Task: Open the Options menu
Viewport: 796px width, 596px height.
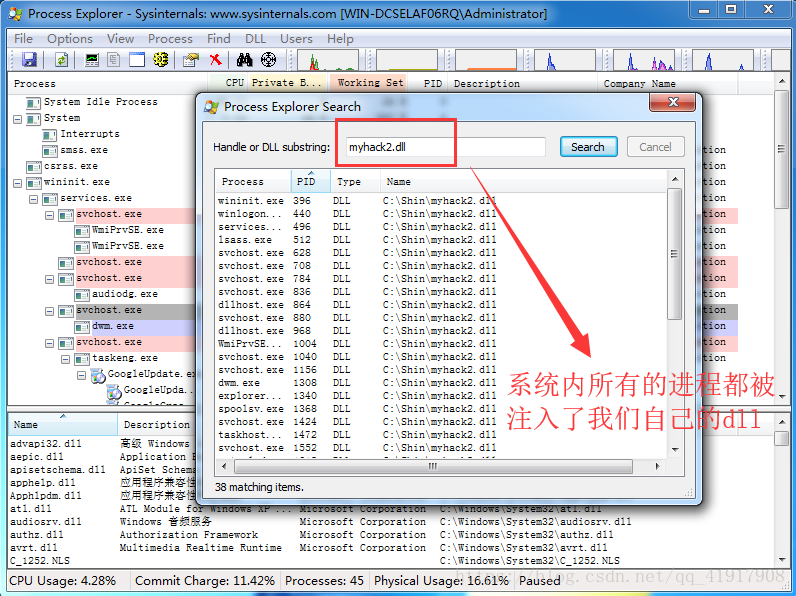Action: (70, 39)
